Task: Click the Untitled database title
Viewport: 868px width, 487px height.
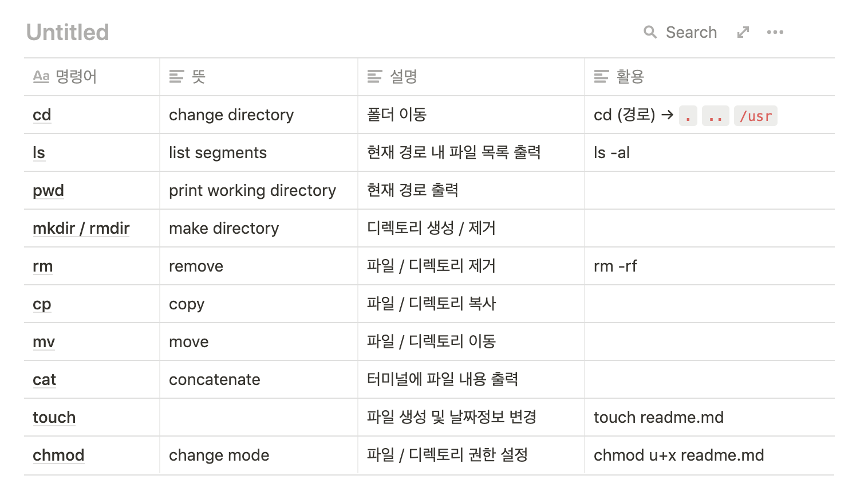Action: pyautogui.click(x=68, y=33)
